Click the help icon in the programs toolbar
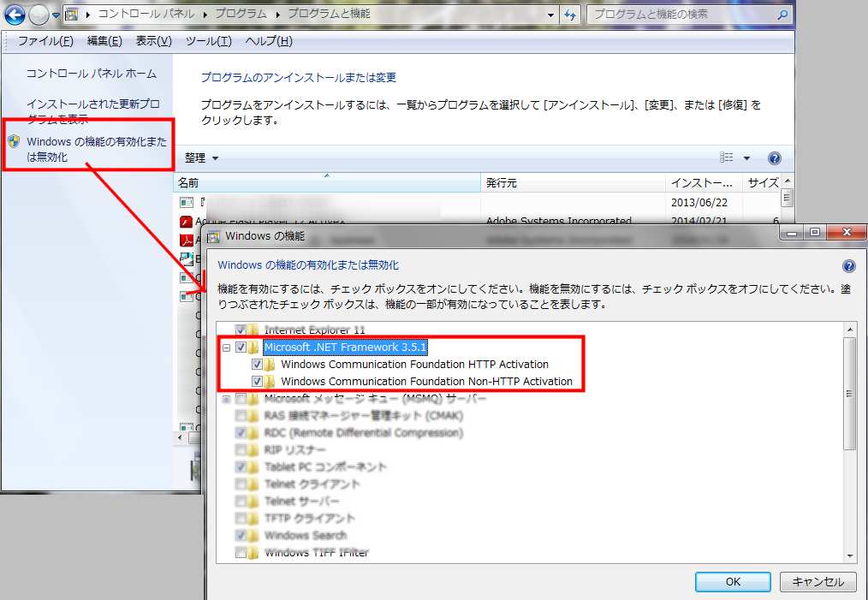This screenshot has width=868, height=600. tap(775, 158)
